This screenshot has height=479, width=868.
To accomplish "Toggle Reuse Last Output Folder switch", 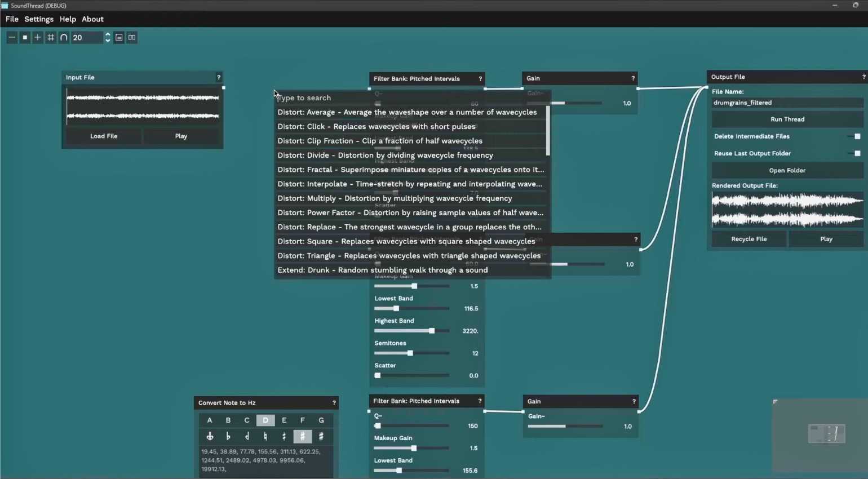I will (x=857, y=153).
